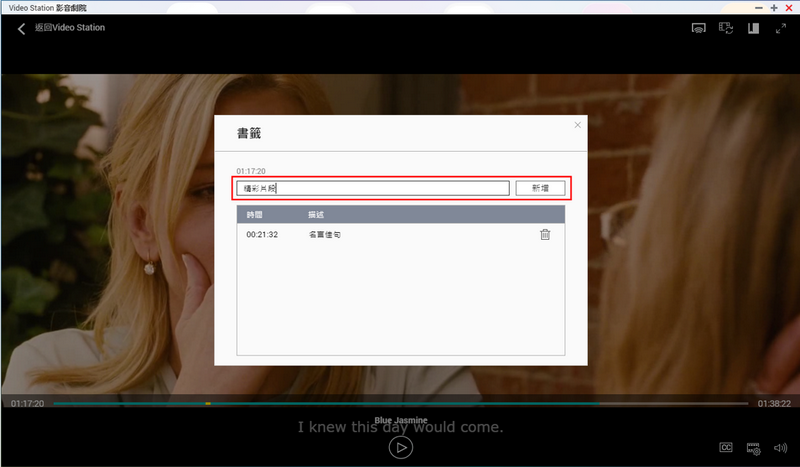This screenshot has width=800, height=467.
Task: Play the video with the play button
Action: 401,448
